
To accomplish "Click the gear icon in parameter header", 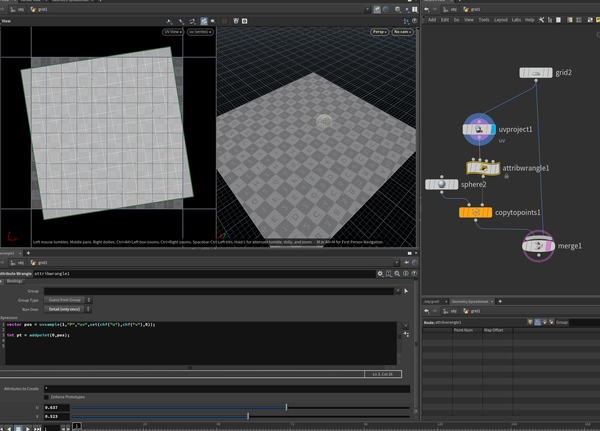I will tap(380, 273).
